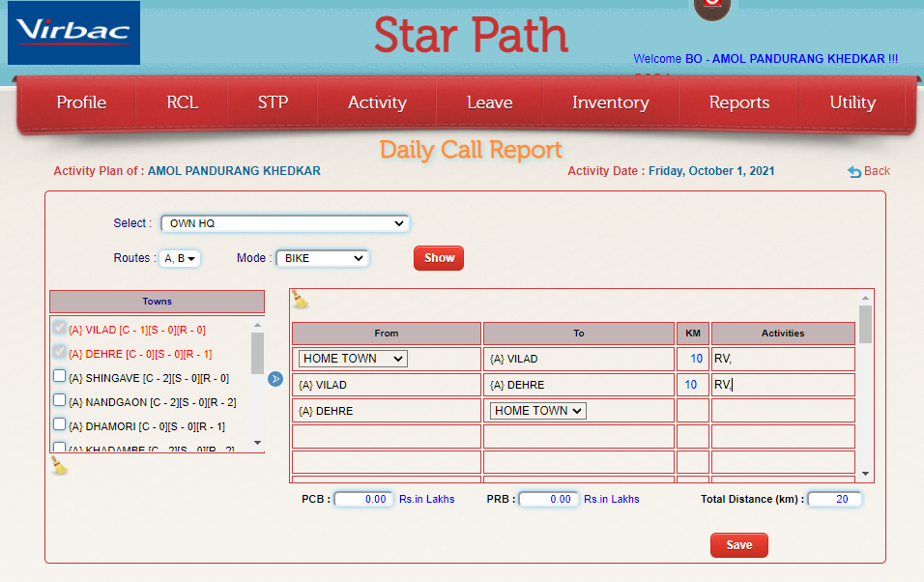Open the OWN HQ select dropdown

pos(285,223)
